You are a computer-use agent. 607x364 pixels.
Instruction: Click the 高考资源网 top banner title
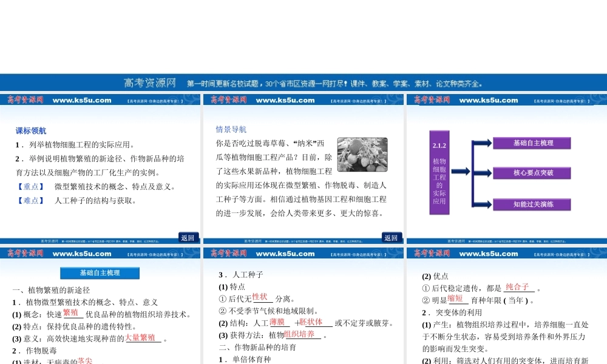[x=150, y=83]
